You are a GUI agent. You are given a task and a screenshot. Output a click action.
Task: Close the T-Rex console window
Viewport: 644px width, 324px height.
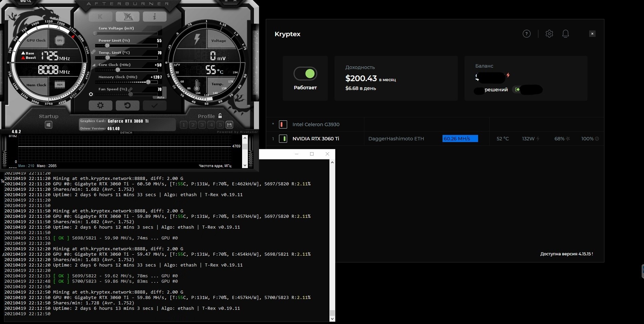327,154
